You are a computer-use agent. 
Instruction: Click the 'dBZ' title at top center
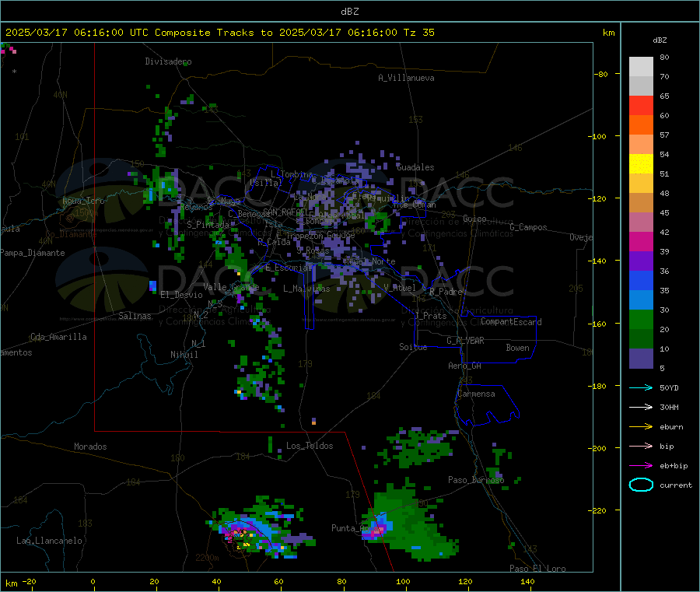pyautogui.click(x=349, y=11)
